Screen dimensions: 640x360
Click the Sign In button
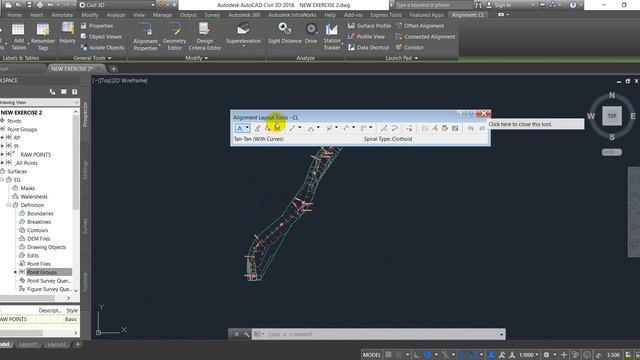tap(498, 5)
